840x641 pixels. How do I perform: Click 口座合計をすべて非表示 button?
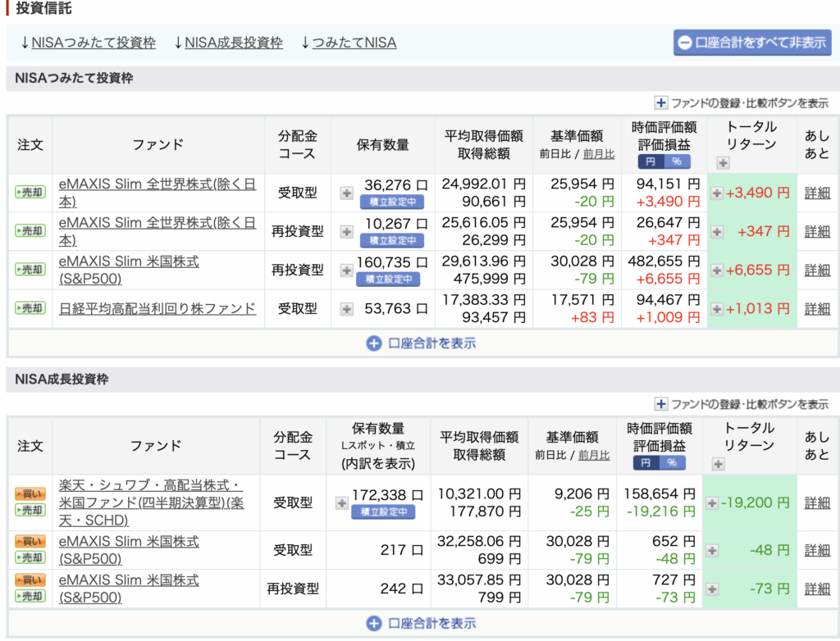coord(752,43)
